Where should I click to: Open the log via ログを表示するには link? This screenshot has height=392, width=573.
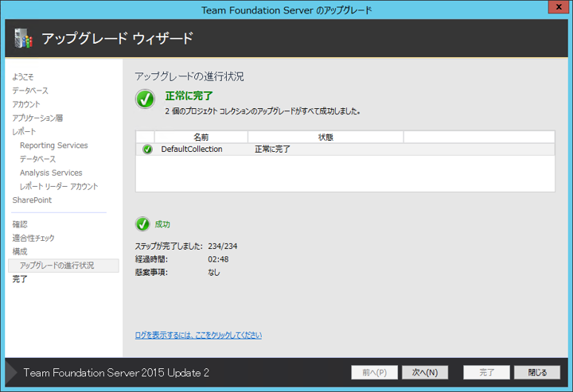point(198,336)
